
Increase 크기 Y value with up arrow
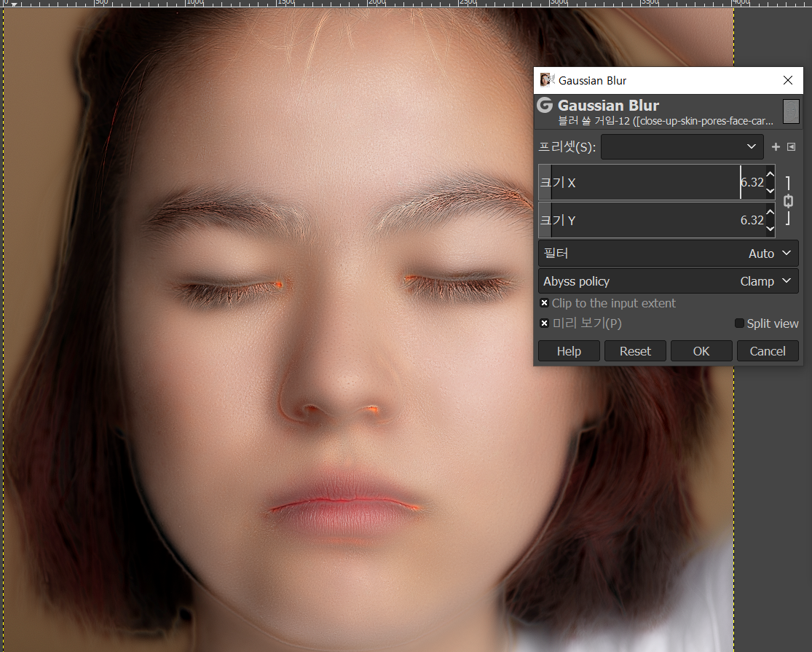770,212
